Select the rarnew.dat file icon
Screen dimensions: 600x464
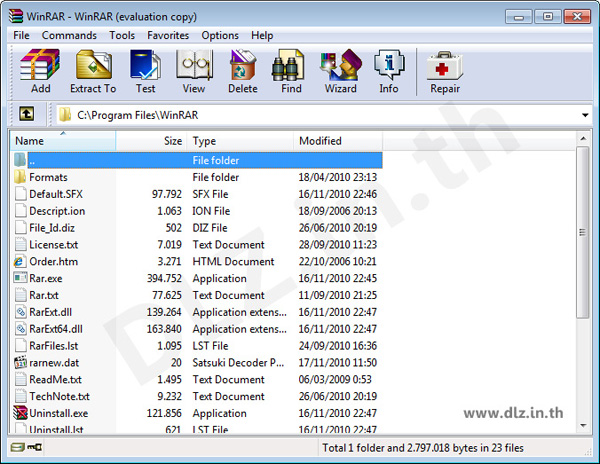coord(20,362)
